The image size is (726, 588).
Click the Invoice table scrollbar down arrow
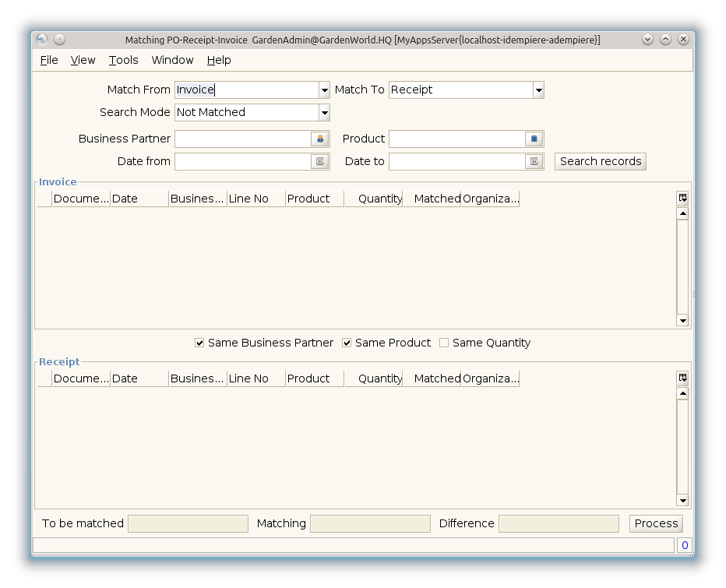pos(682,320)
